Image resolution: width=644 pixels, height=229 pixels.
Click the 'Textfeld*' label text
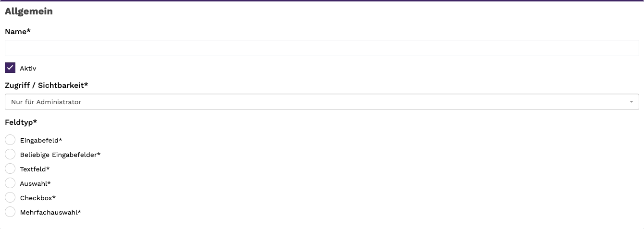point(35,169)
